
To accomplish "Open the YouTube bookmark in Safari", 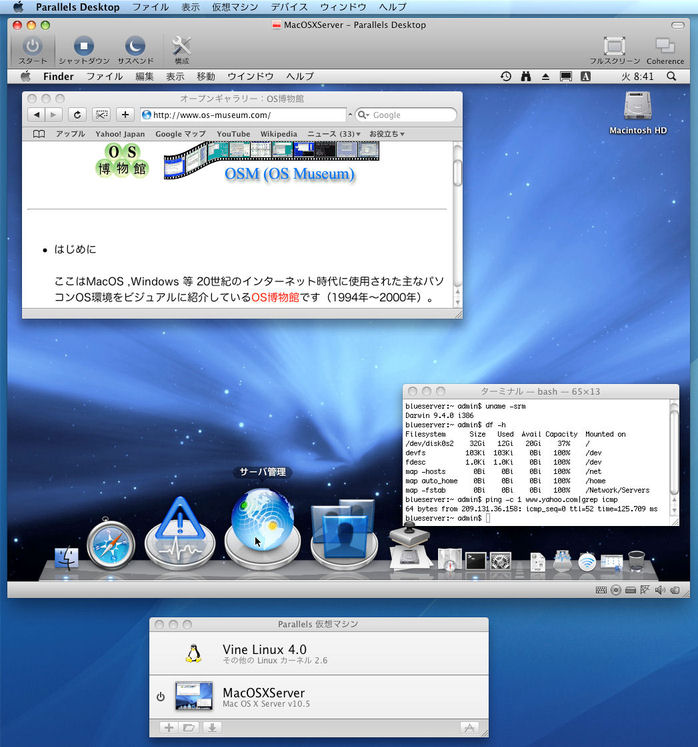I will click(x=233, y=134).
